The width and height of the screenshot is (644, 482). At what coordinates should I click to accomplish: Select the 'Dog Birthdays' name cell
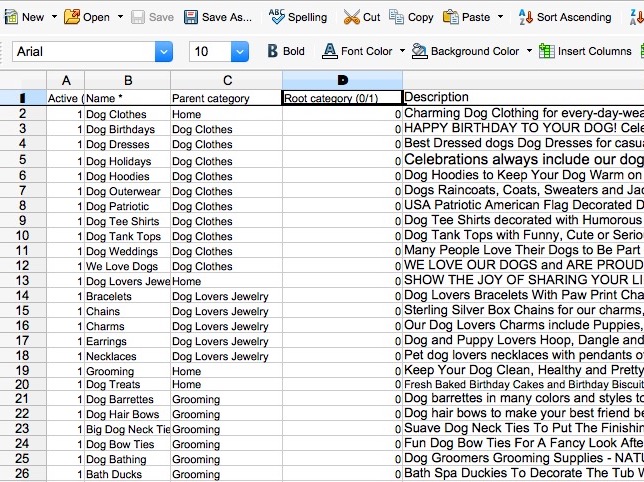pyautogui.click(x=128, y=129)
